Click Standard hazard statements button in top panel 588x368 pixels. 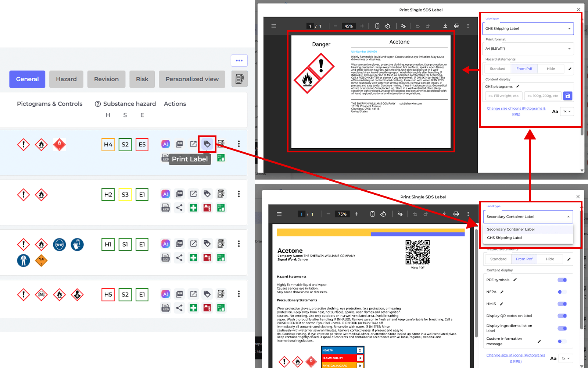click(x=498, y=69)
